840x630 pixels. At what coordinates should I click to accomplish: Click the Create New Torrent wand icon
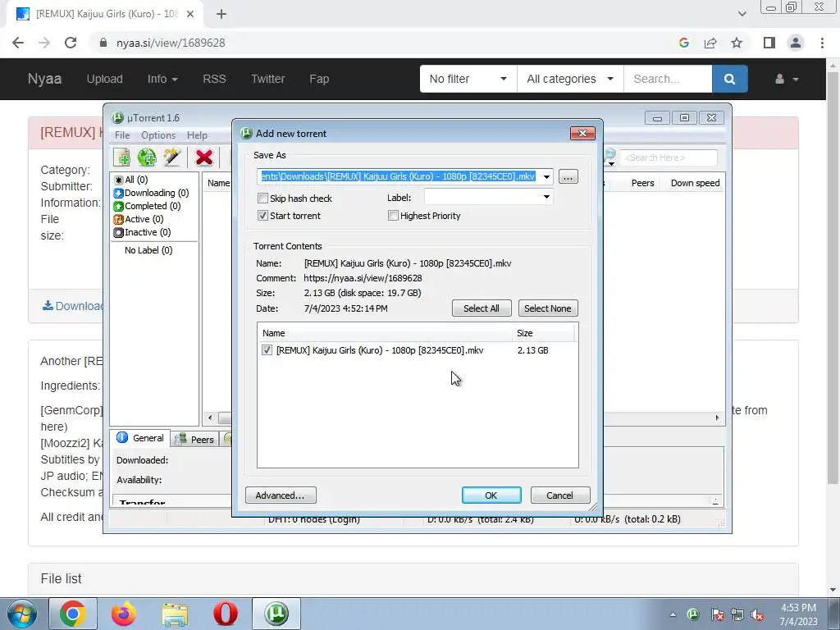pos(171,157)
